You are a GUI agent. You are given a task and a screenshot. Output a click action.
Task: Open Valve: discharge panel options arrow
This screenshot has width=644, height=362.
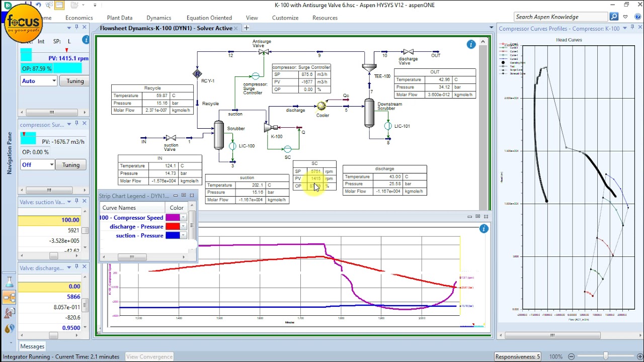pos(69,267)
